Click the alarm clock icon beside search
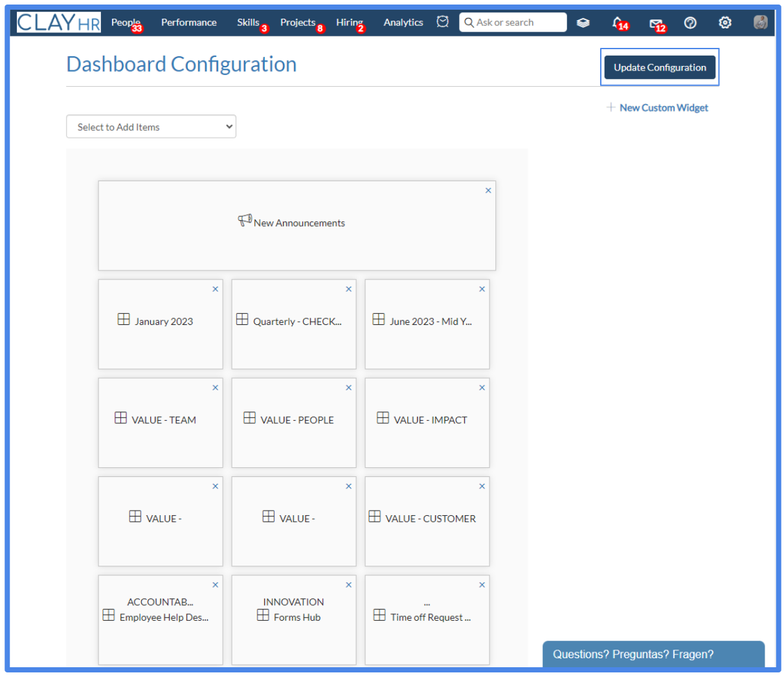Image resolution: width=784 pixels, height=675 pixels. pos(442,21)
